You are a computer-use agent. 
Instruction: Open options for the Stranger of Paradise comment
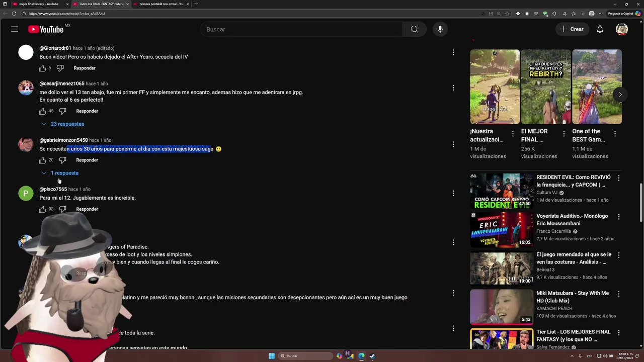(453, 242)
